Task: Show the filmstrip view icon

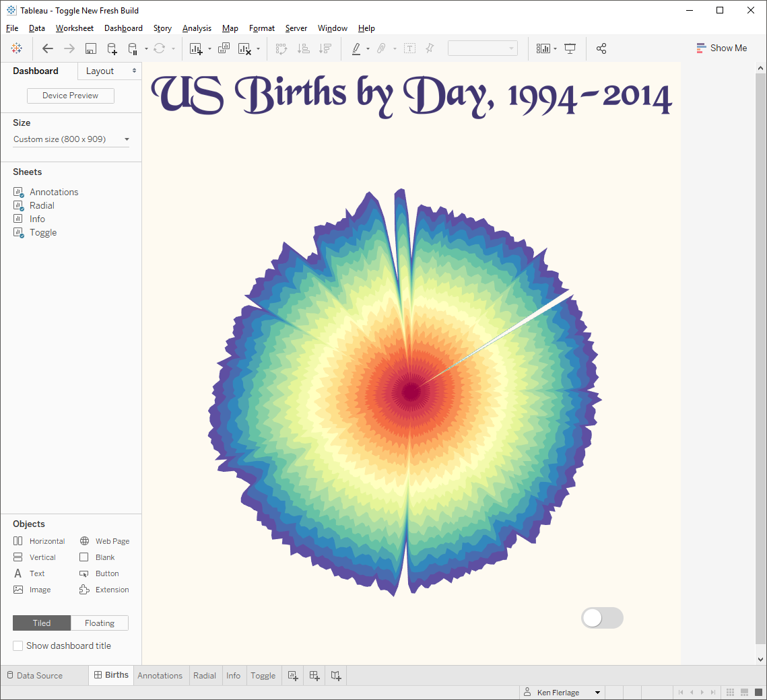Action: 744,692
